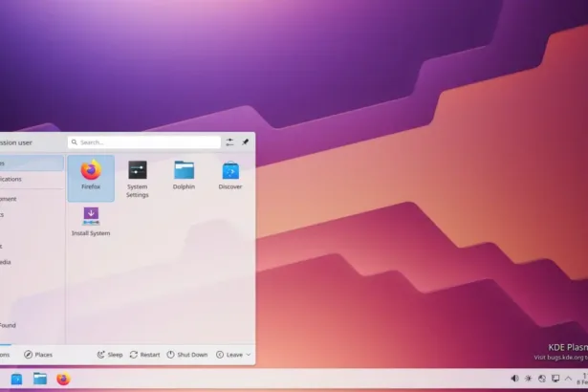The image size is (588, 392).
Task: Select the sidebar category ending in 'ications'
Action: (32, 179)
